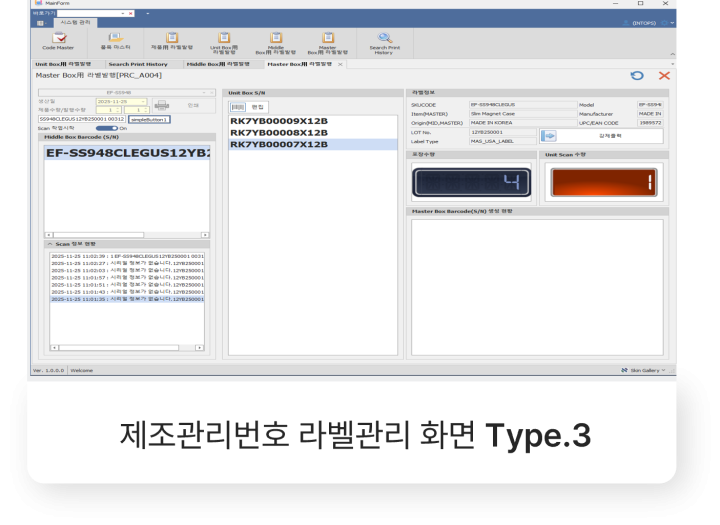Click the LOT No. field 12YB250001

pos(502,132)
